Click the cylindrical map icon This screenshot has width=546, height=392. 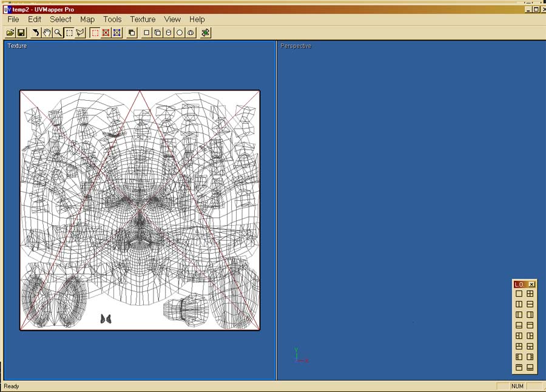click(x=169, y=32)
